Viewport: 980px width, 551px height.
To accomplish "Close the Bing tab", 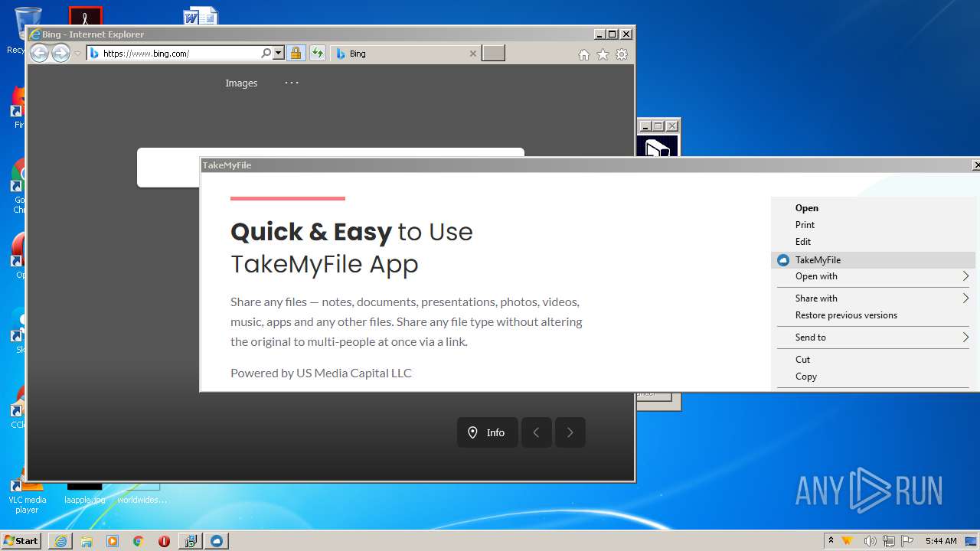I will (472, 54).
